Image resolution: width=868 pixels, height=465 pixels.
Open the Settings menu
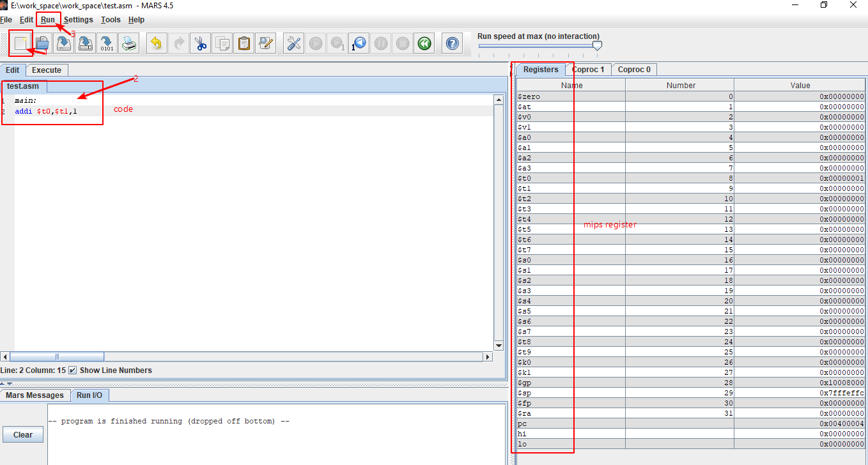[78, 20]
